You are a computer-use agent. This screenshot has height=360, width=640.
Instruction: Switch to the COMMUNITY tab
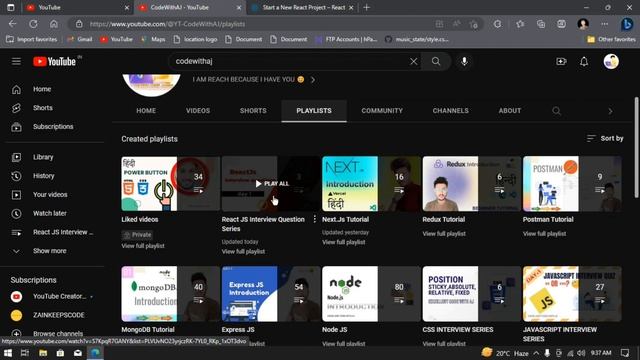[x=382, y=111]
